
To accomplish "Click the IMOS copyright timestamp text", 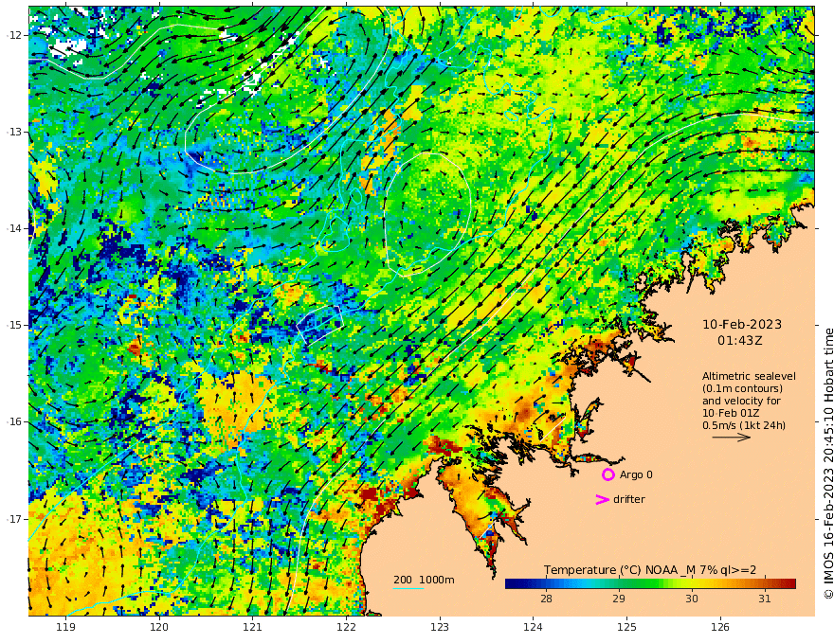I will 828,463.
